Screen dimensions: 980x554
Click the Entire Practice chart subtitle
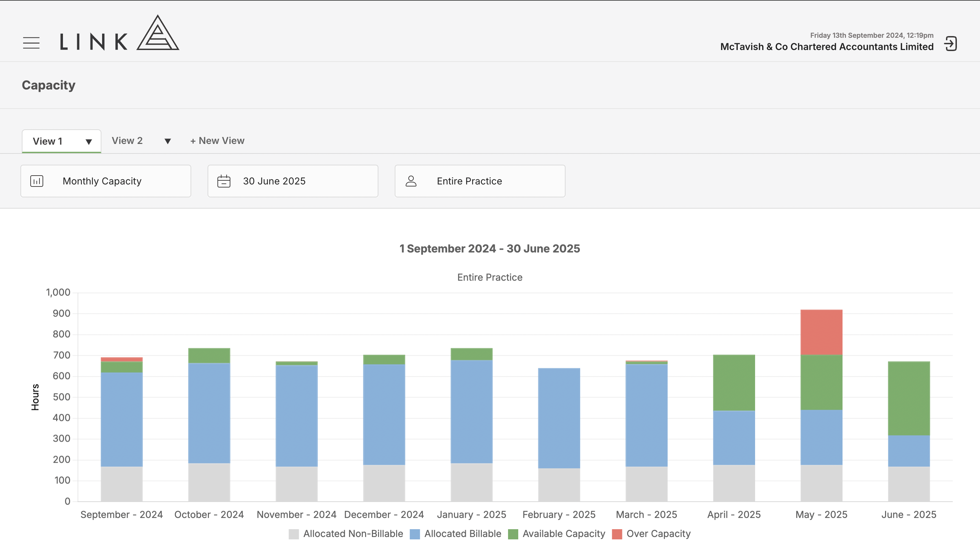click(490, 277)
